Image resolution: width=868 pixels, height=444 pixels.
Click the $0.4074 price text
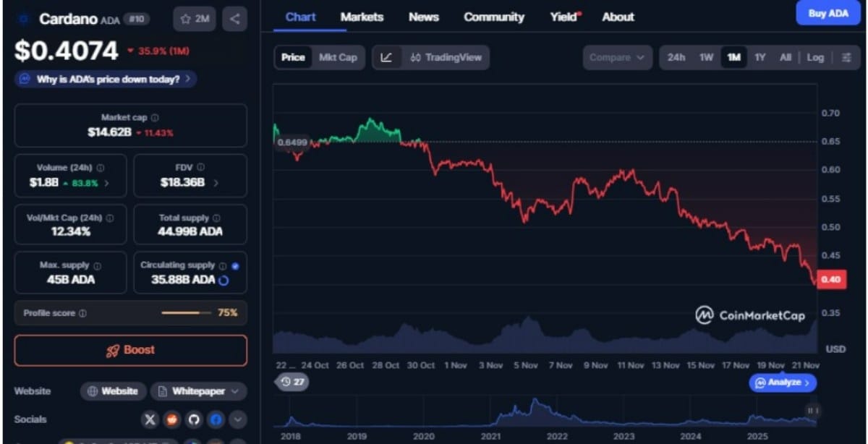67,51
